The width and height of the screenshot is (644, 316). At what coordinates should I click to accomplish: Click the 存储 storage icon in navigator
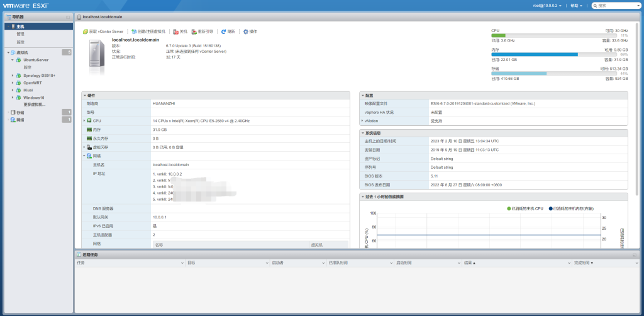coord(13,112)
